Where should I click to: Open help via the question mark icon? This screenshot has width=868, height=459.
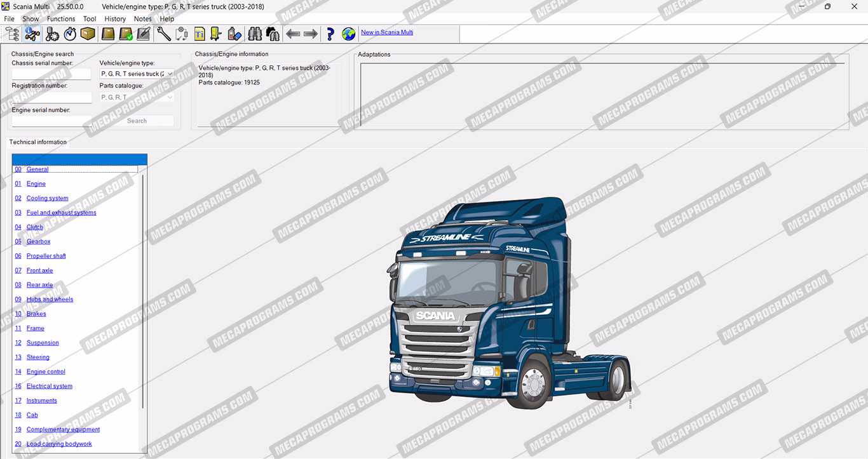coord(330,34)
